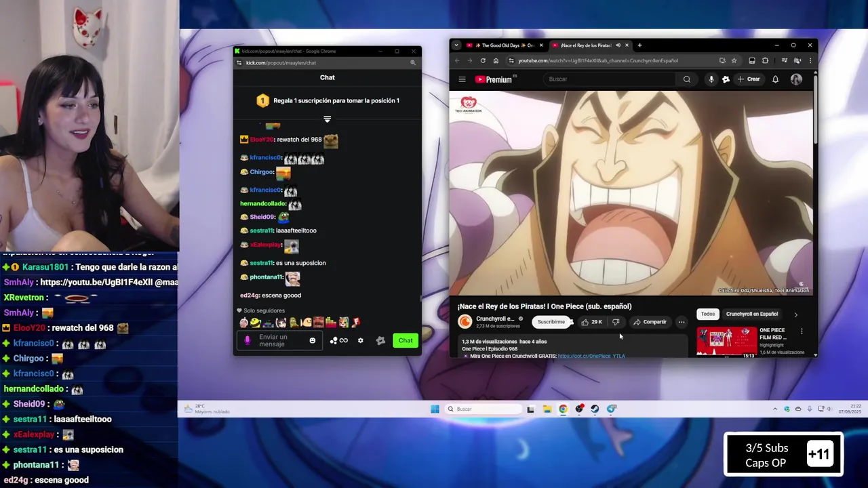Insert the equalizer bars emote

click(330, 323)
